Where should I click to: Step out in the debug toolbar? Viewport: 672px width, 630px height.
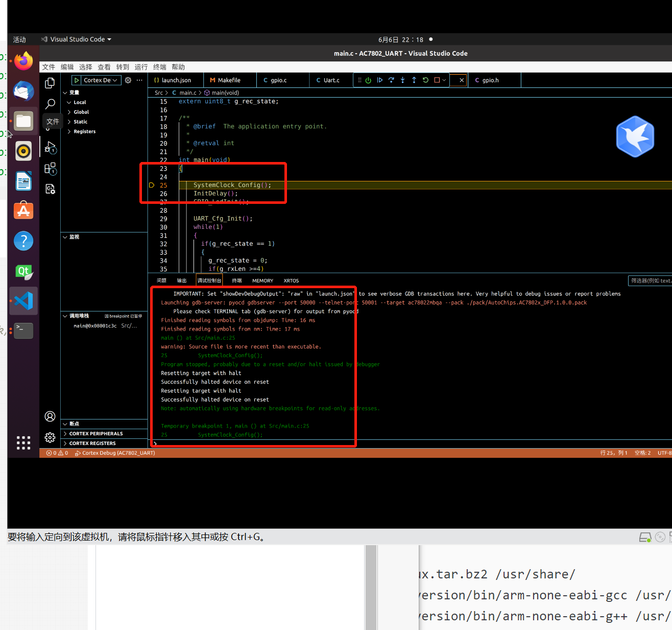coord(414,80)
